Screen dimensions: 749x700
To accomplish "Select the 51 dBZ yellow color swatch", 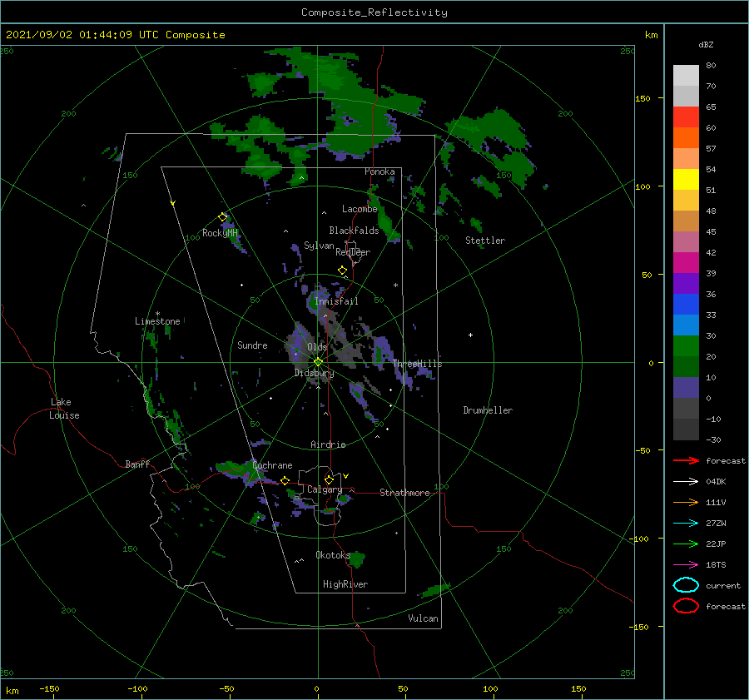I will point(686,179).
